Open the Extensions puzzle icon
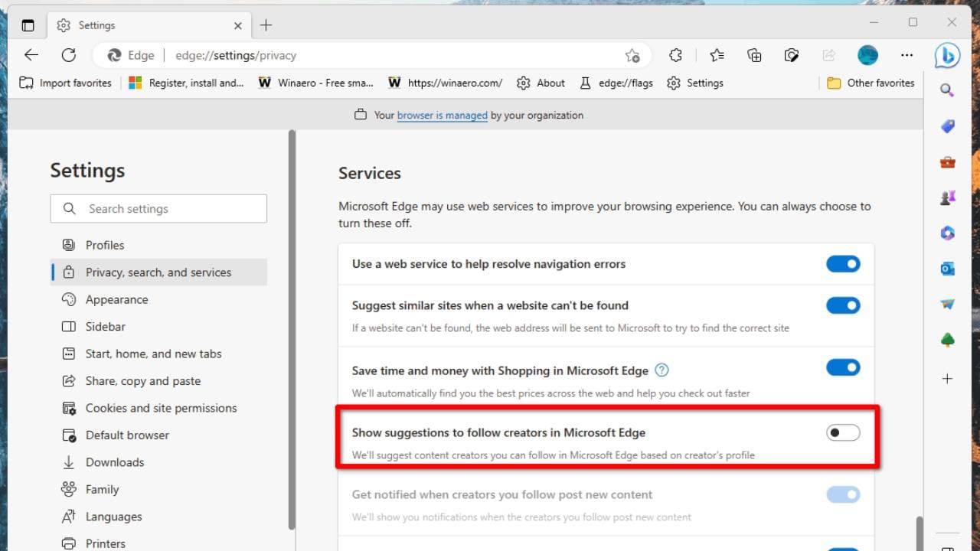 [x=675, y=55]
